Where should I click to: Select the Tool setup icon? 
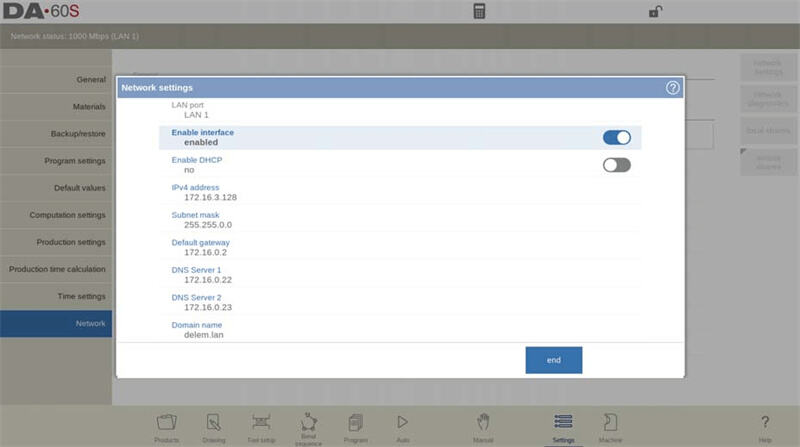(261, 427)
